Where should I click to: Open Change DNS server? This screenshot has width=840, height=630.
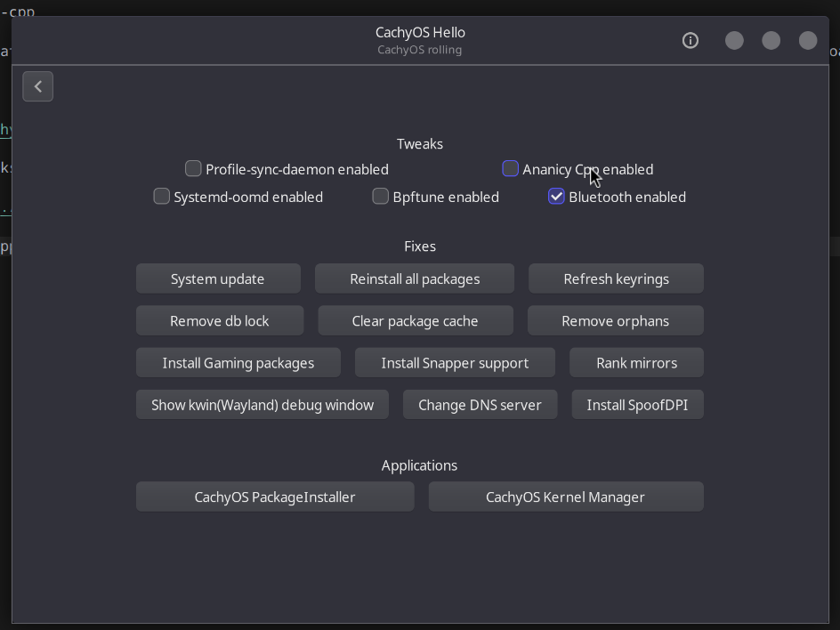click(x=480, y=405)
